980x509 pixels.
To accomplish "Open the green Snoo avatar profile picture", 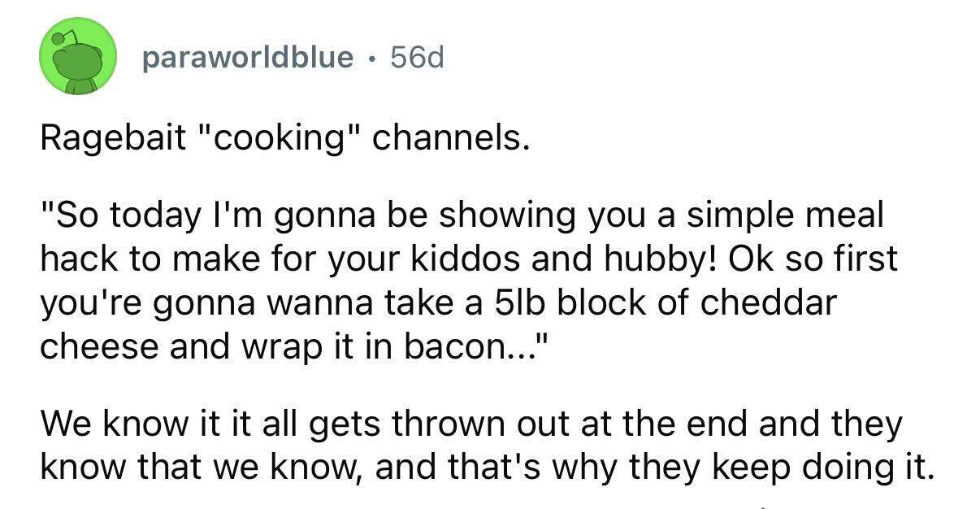I will click(78, 57).
